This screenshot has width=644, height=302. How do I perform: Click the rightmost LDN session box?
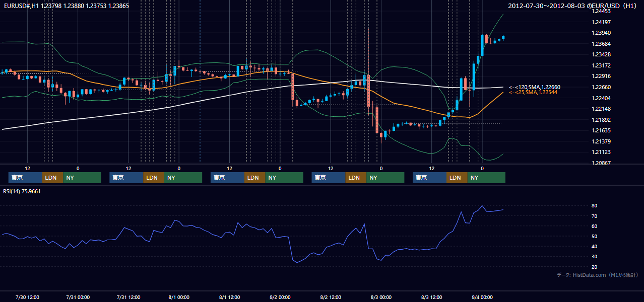coord(457,178)
